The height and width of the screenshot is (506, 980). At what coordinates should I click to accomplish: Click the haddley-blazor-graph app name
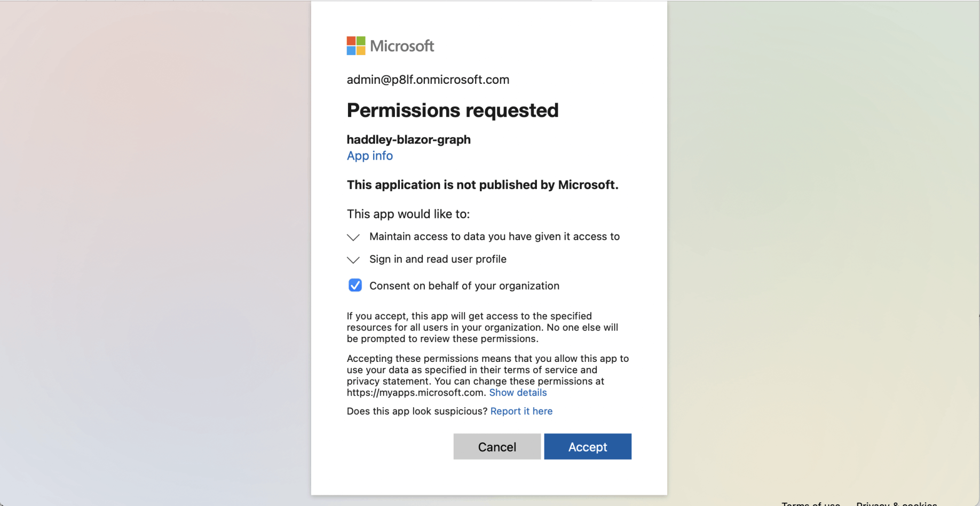pos(409,140)
